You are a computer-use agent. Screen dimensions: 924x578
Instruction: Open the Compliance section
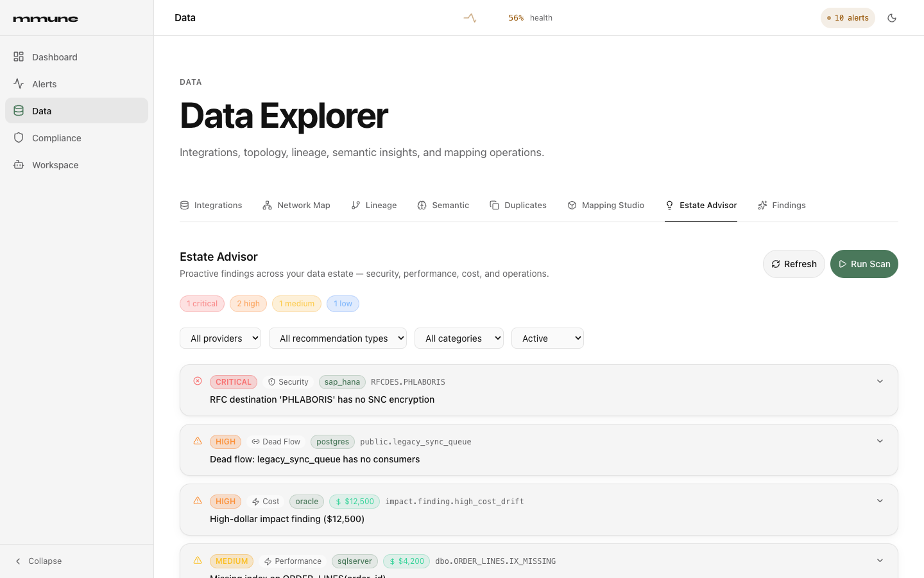(x=76, y=138)
